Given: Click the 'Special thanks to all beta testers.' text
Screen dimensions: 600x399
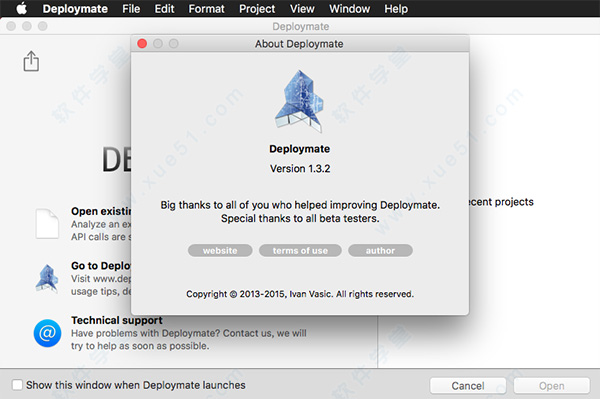Looking at the screenshot, I should 300,218.
